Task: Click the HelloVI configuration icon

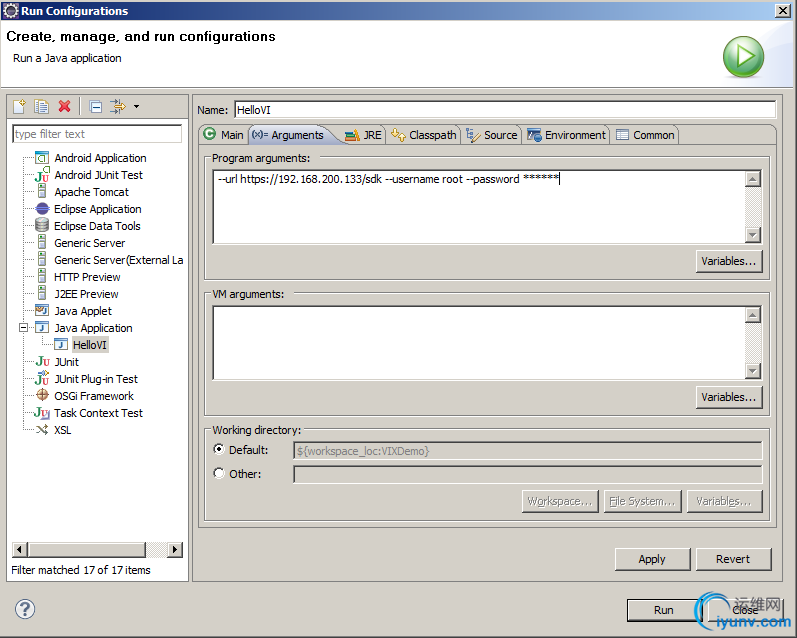Action: (x=61, y=345)
